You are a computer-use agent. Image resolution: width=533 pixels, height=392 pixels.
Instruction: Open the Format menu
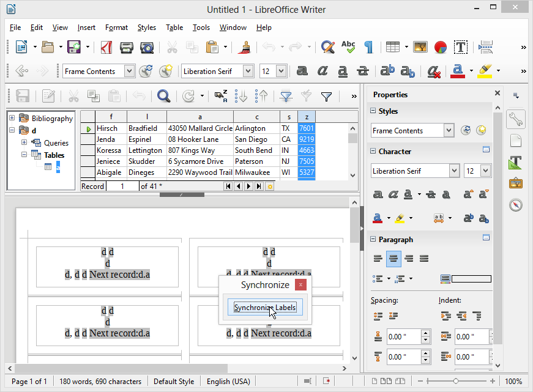116,28
